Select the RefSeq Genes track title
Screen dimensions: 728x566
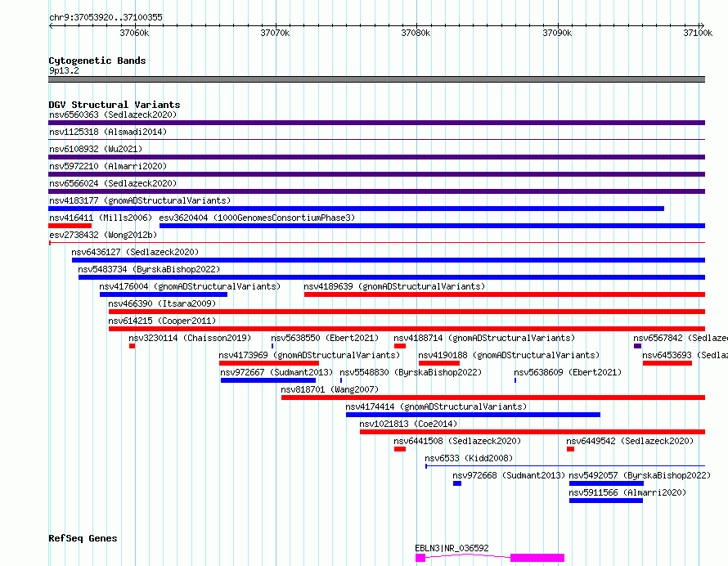tap(83, 538)
